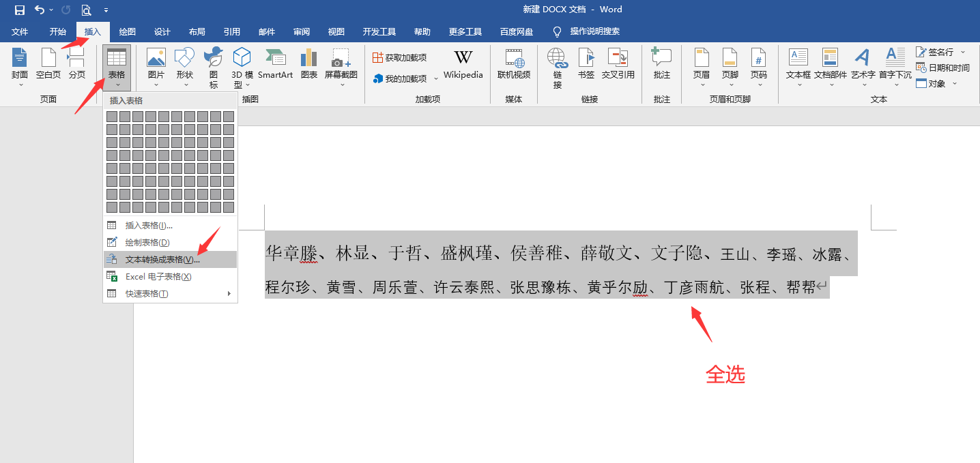Click 获取加载项
Viewport: 980px width, 463px height.
pyautogui.click(x=400, y=58)
